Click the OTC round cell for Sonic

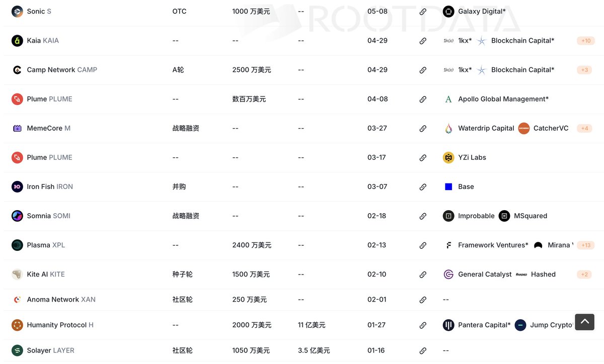point(179,12)
